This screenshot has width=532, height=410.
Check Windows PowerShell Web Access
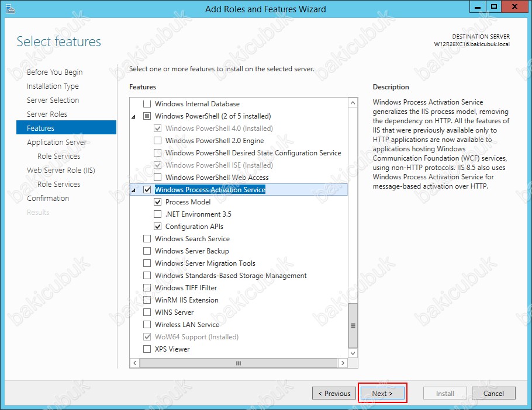click(157, 177)
